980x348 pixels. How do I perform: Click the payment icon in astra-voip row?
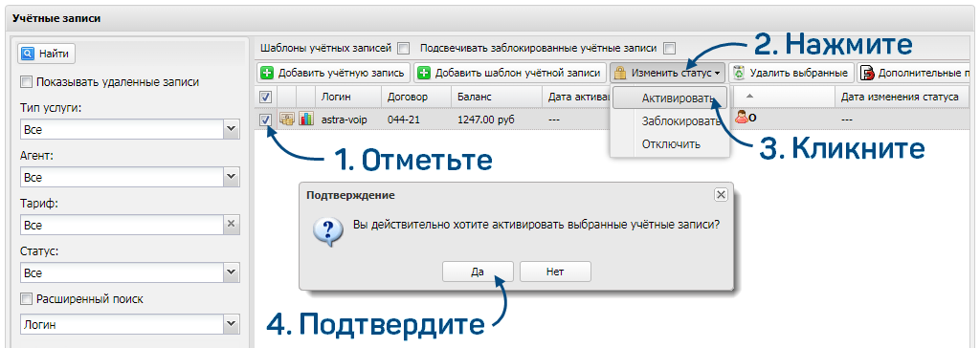pyautogui.click(x=287, y=119)
